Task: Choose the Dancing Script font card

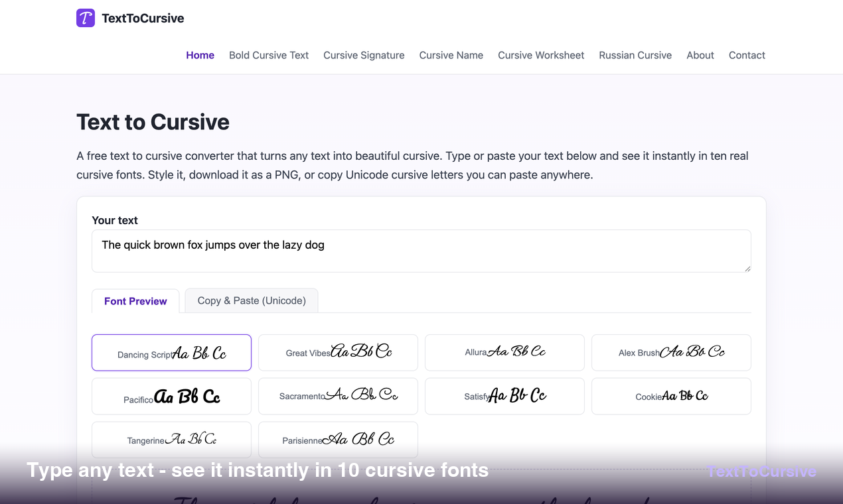Action: coord(171,353)
